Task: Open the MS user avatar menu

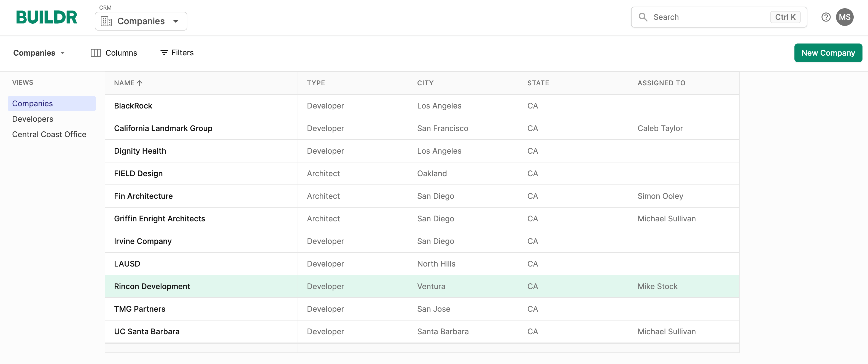Action: tap(844, 17)
